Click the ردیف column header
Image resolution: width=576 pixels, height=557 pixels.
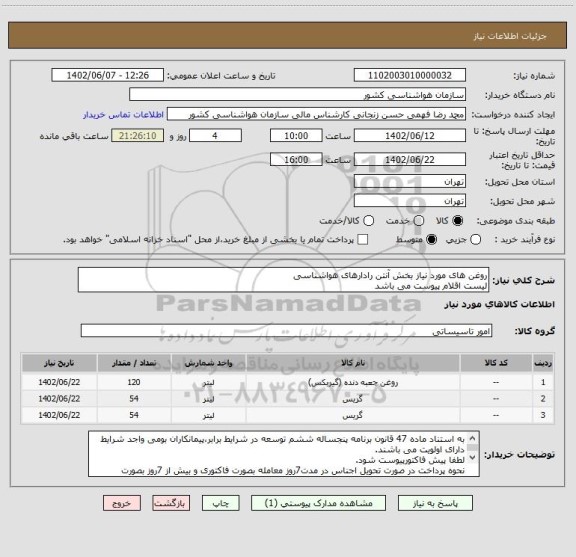point(543,363)
